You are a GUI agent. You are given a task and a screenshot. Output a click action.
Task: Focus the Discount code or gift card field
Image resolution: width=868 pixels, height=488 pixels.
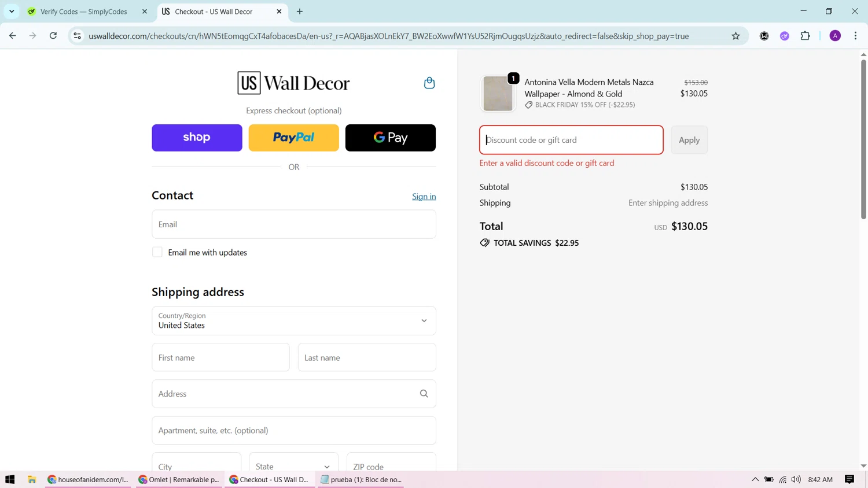click(x=571, y=140)
